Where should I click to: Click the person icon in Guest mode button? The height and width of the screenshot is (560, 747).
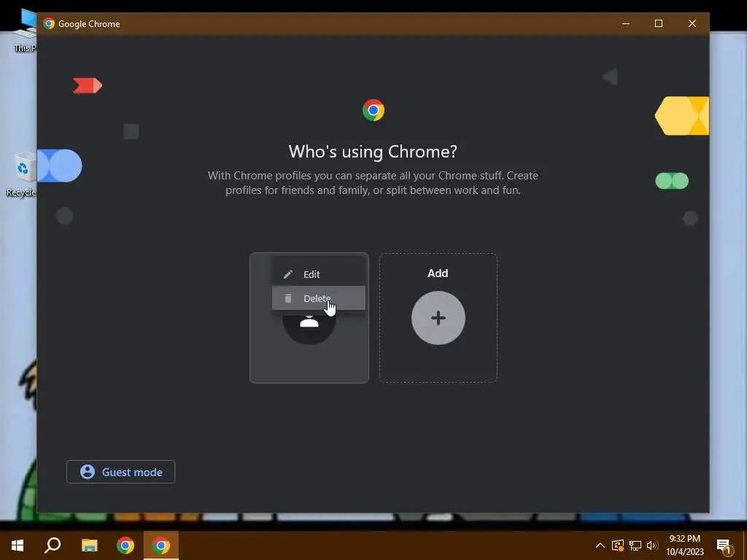[88, 472]
